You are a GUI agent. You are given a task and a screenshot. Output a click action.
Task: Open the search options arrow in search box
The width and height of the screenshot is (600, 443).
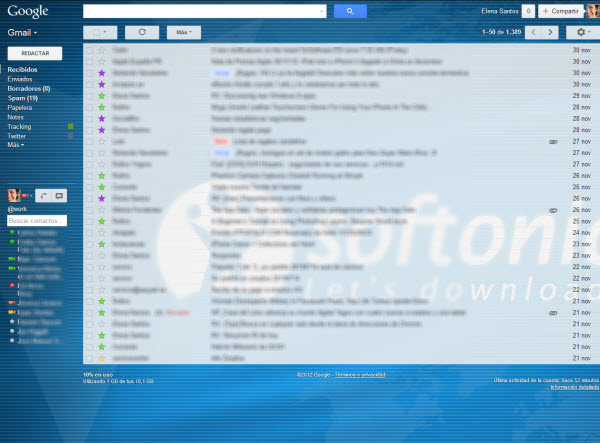point(321,11)
